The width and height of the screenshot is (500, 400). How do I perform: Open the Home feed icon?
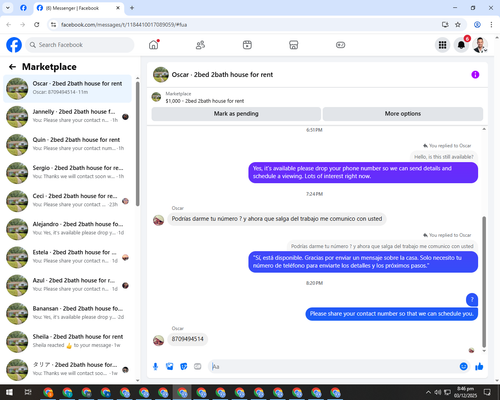click(154, 45)
